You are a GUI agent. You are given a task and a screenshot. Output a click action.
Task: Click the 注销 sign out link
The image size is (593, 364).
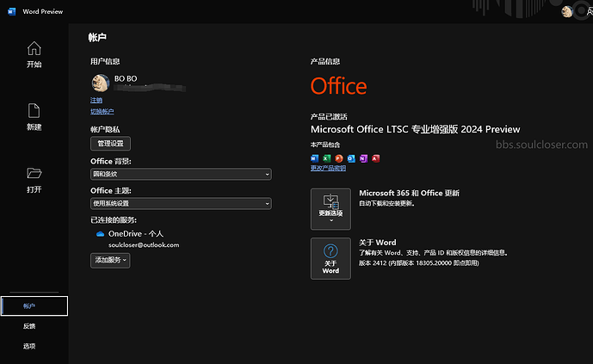96,100
